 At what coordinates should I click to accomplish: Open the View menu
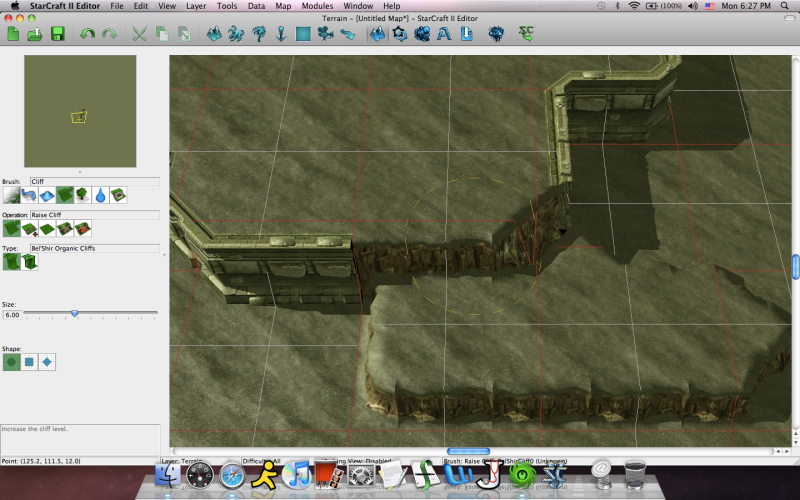[x=167, y=6]
